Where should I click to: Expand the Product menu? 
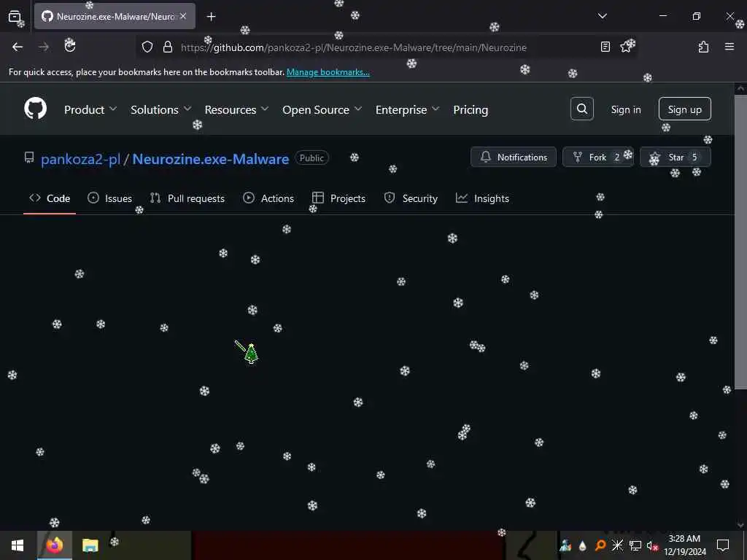tap(90, 109)
